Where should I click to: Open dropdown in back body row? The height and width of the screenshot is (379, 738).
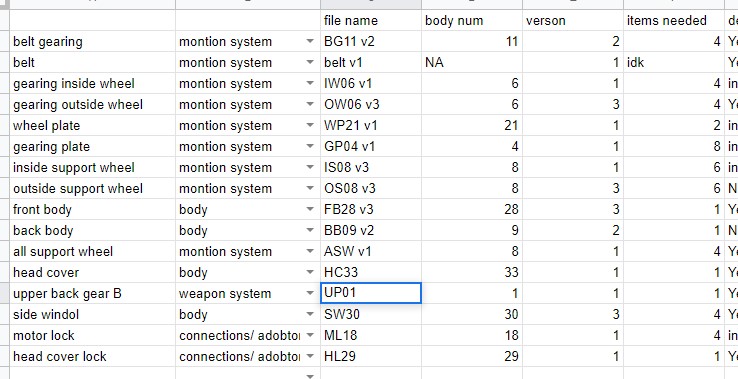(x=310, y=230)
